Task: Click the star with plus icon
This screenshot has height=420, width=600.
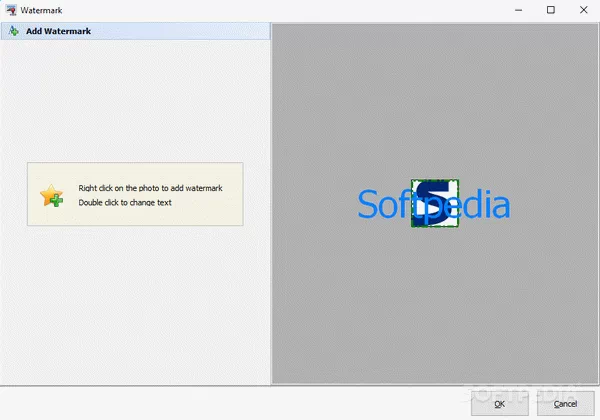Action: click(52, 195)
